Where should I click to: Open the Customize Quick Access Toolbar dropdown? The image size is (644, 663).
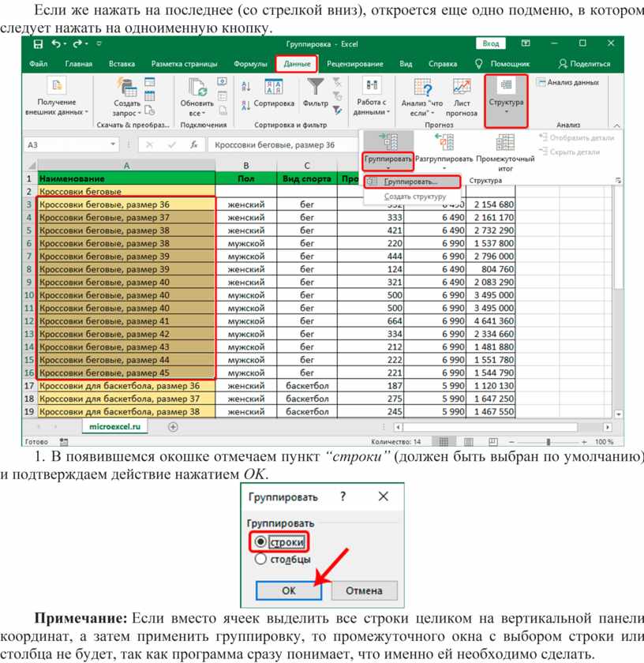tap(99, 43)
